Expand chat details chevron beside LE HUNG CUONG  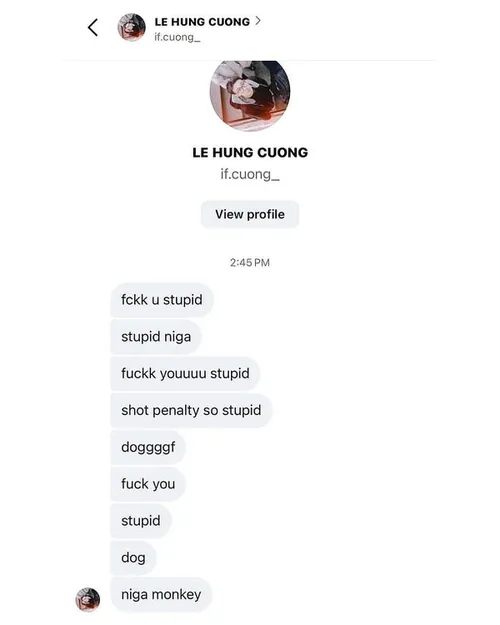[258, 21]
